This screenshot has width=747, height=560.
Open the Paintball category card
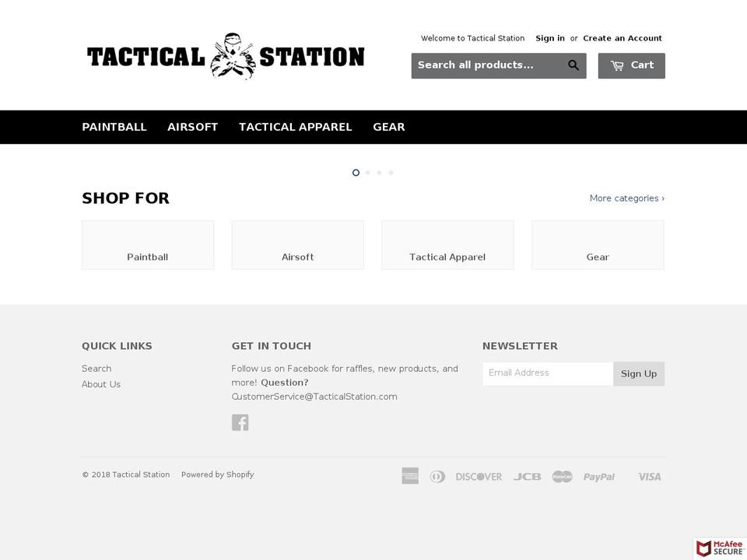pos(148,245)
